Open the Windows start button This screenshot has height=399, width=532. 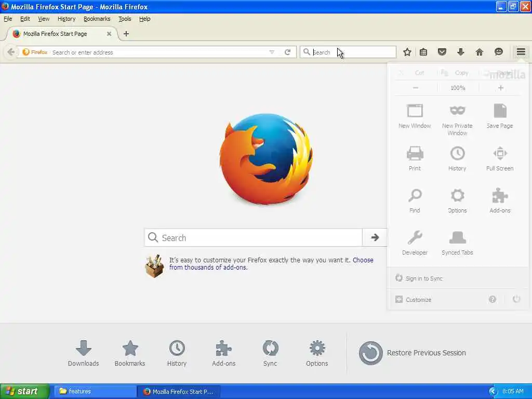(x=24, y=391)
